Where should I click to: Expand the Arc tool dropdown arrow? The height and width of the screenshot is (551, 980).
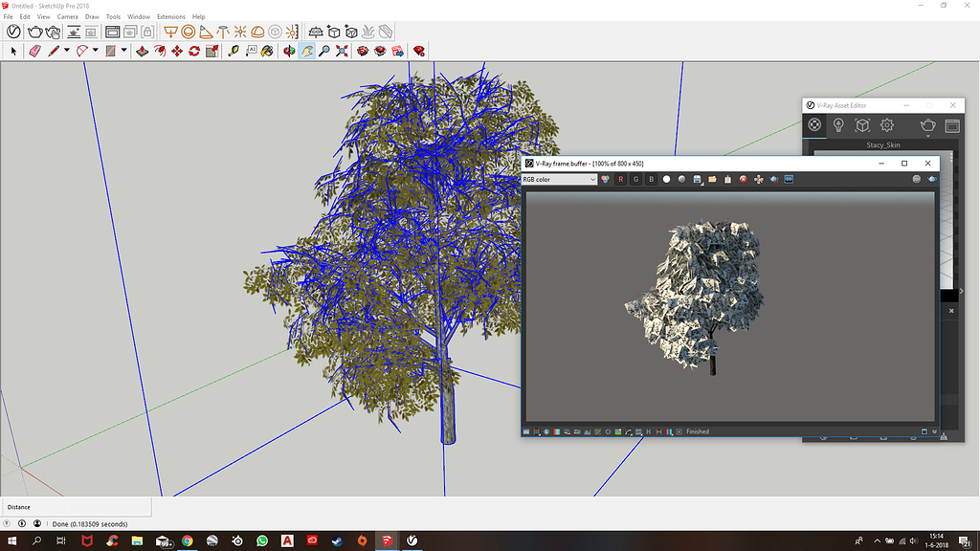[96, 51]
